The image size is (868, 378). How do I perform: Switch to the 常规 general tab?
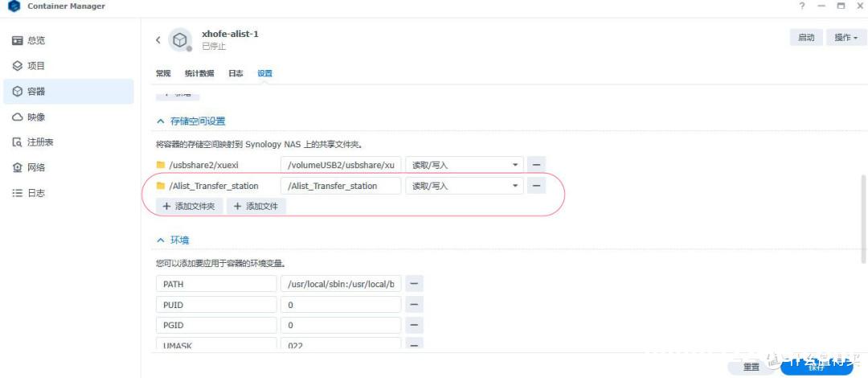[x=163, y=73]
